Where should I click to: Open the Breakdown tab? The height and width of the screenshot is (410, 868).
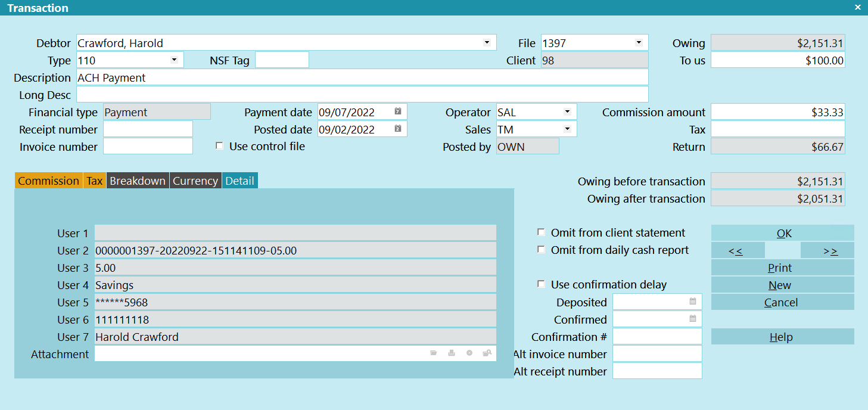pyautogui.click(x=138, y=181)
